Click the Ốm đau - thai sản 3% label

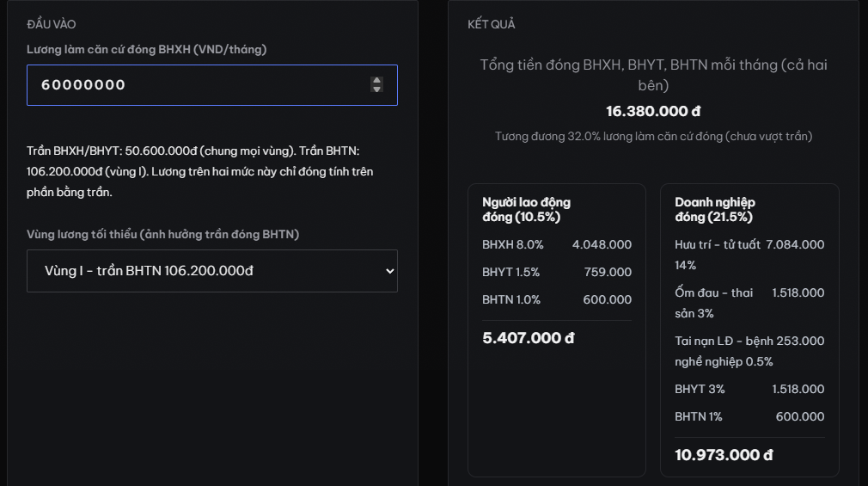pos(713,303)
